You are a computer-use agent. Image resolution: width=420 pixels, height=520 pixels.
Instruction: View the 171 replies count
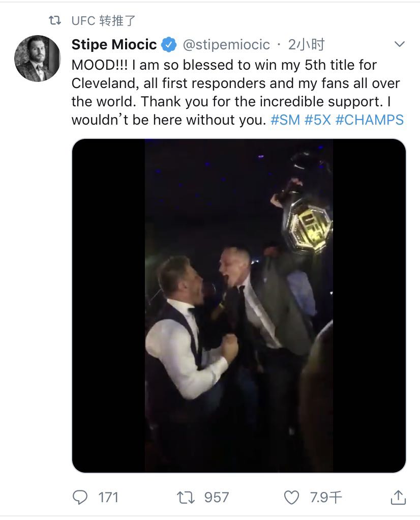coord(108,498)
